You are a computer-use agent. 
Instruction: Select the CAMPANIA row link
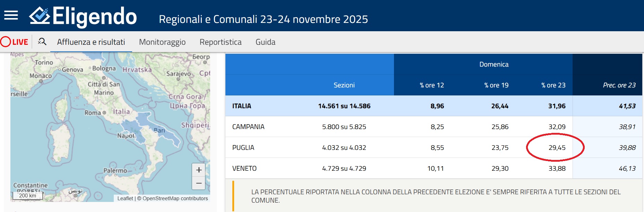248,127
